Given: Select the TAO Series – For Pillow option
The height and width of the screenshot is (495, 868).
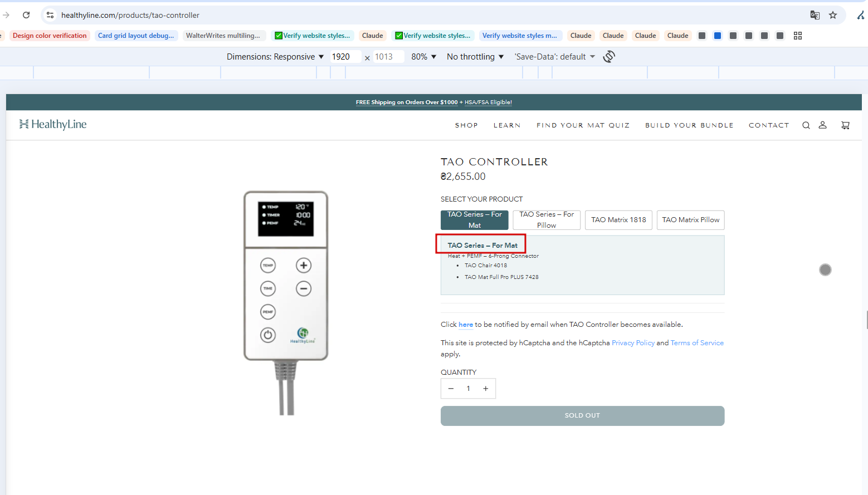Looking at the screenshot, I should (x=547, y=220).
